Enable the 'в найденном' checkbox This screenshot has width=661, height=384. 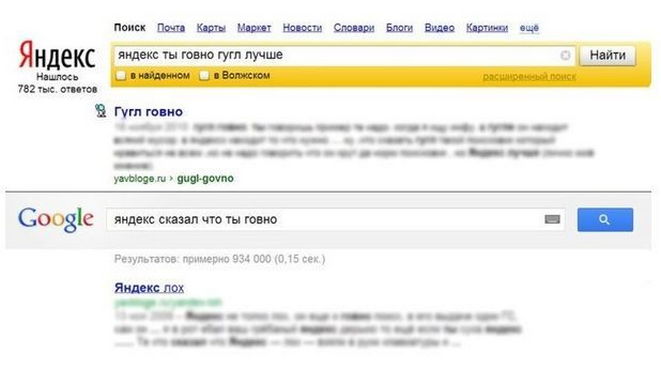tap(121, 76)
